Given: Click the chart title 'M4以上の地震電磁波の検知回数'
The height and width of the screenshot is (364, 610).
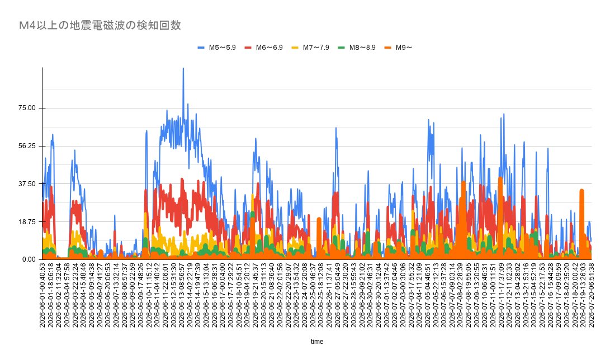Looking at the screenshot, I should click(100, 26).
